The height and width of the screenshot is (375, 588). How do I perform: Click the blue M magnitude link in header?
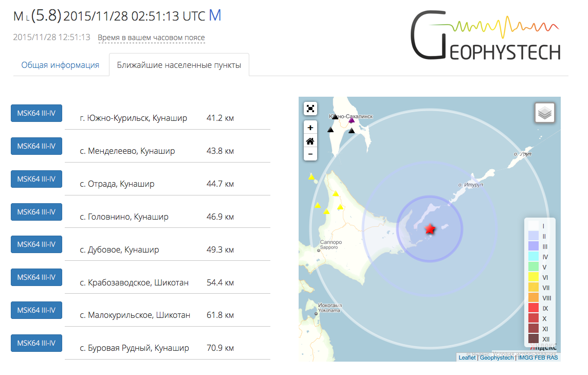pyautogui.click(x=215, y=15)
